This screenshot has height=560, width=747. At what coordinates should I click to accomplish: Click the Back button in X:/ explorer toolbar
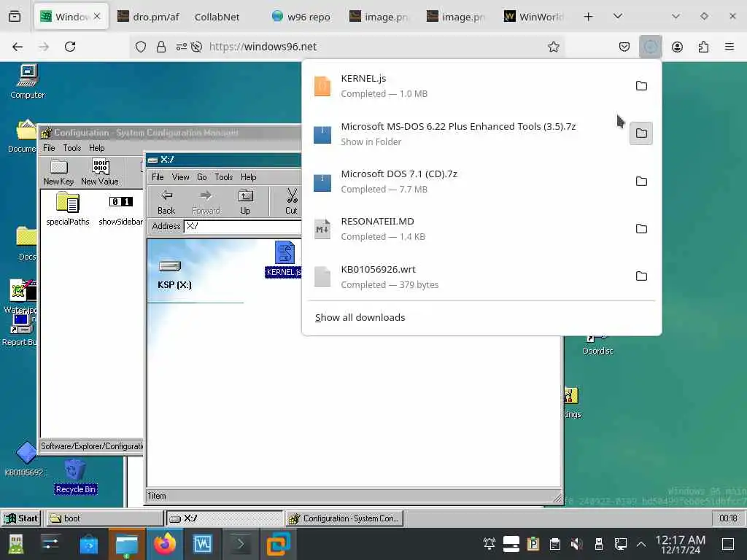click(x=166, y=201)
